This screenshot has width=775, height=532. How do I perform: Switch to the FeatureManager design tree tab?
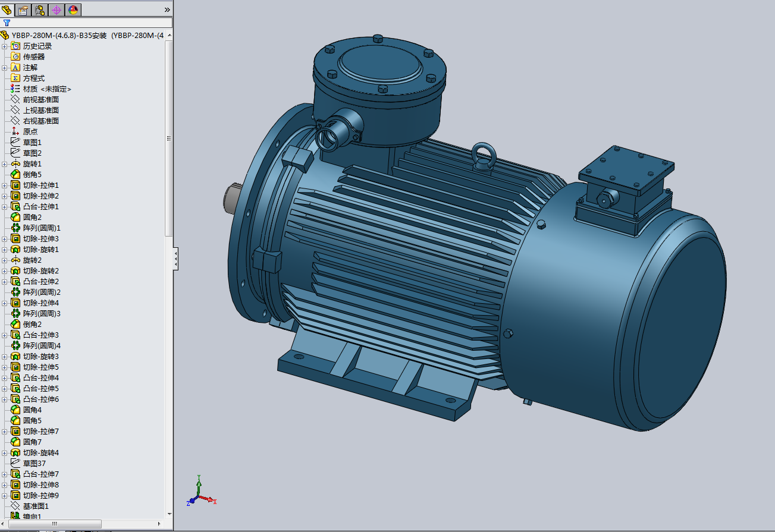7,10
